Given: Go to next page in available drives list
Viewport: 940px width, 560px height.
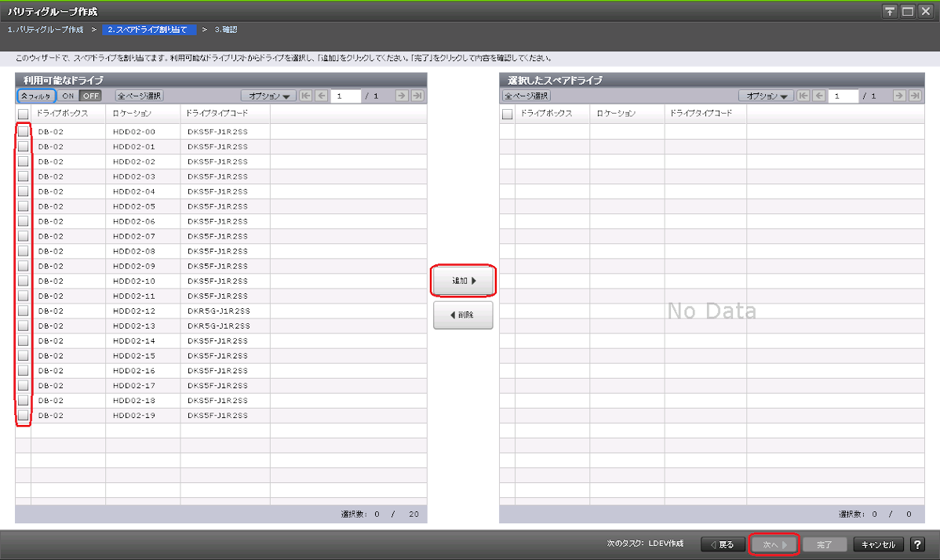Looking at the screenshot, I should (402, 96).
